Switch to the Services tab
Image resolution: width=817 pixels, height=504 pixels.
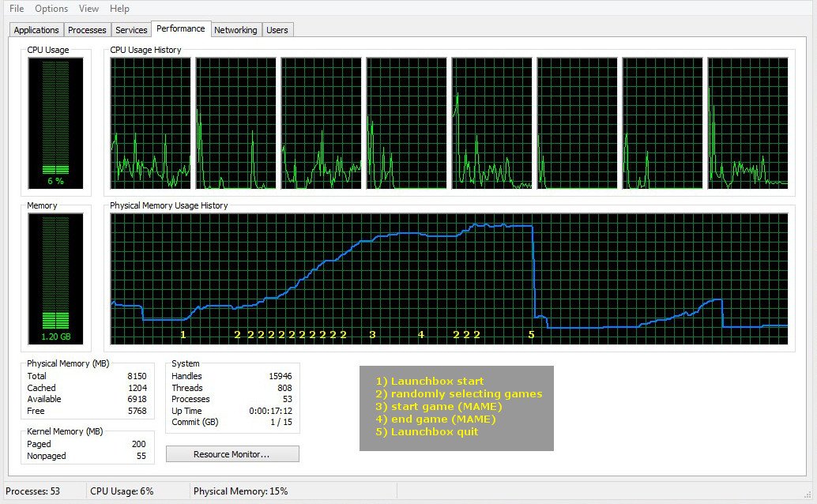coord(131,30)
